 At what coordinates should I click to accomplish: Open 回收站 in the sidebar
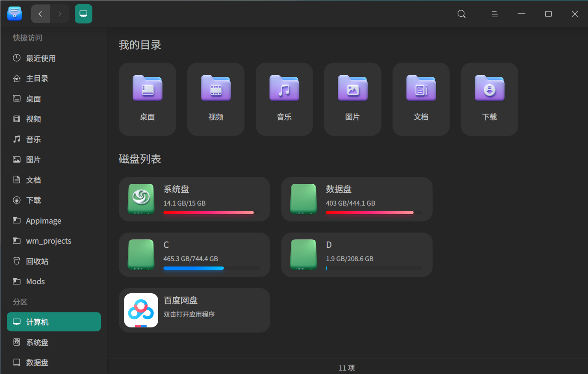click(x=54, y=261)
